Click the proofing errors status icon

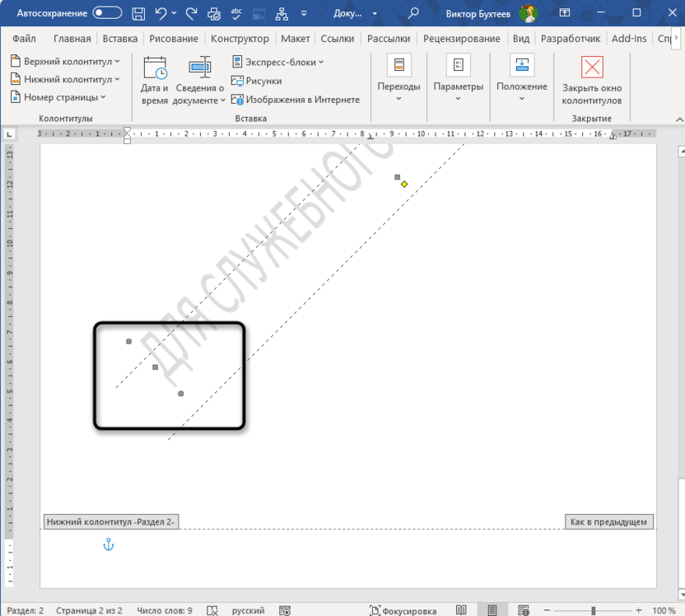(x=212, y=610)
